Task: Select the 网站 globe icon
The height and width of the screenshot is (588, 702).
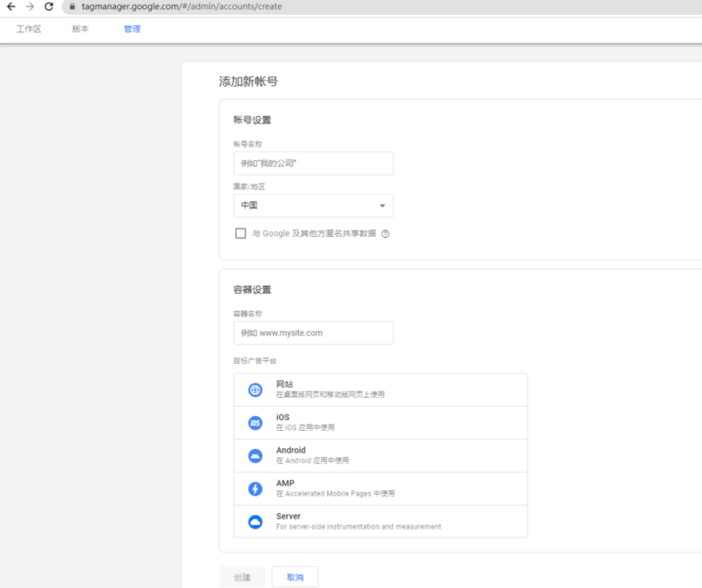Action: [x=255, y=390]
